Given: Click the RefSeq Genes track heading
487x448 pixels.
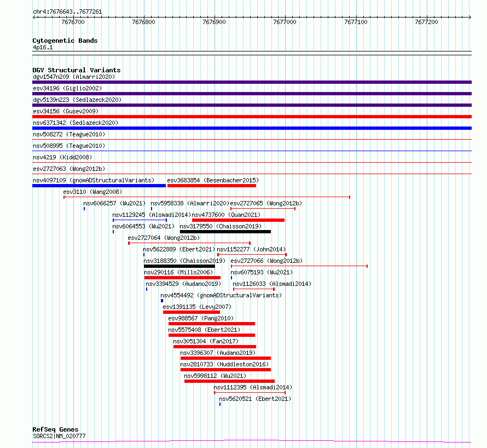Looking at the screenshot, I should (55, 430).
